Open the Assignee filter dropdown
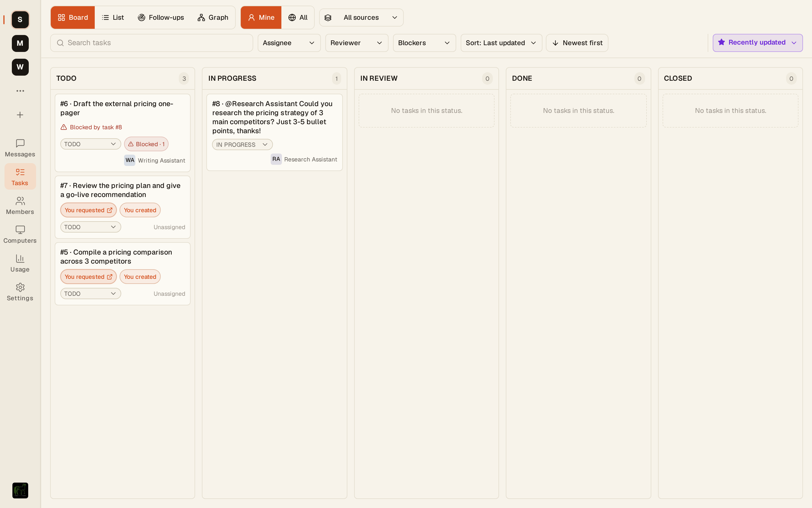 point(289,43)
